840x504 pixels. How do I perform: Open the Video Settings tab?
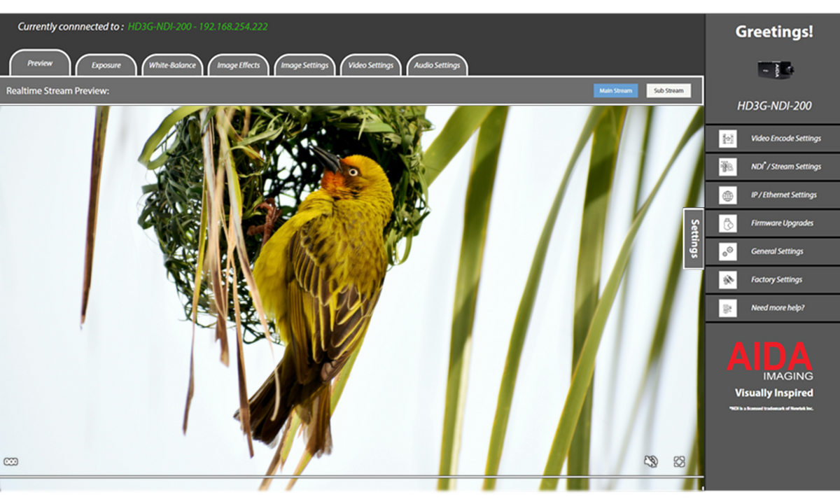click(370, 65)
